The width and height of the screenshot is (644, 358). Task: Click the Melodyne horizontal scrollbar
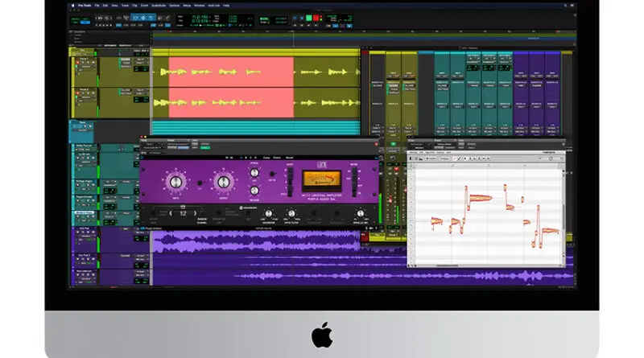tap(448, 265)
